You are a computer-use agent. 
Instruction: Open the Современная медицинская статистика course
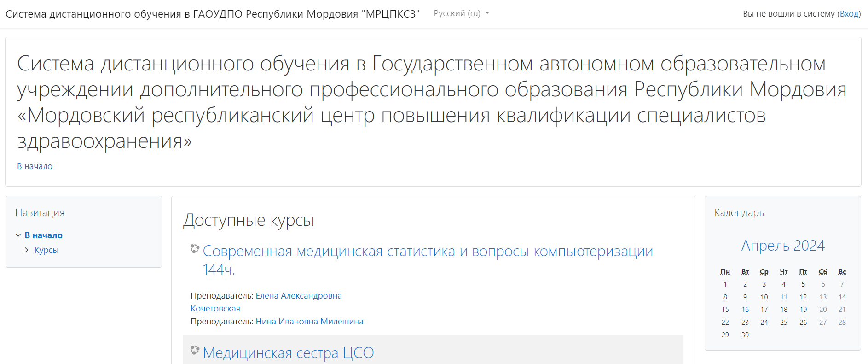pos(428,260)
